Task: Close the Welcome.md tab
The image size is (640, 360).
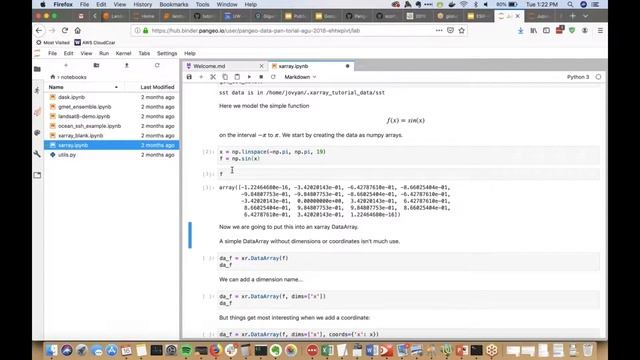Action: click(262, 66)
